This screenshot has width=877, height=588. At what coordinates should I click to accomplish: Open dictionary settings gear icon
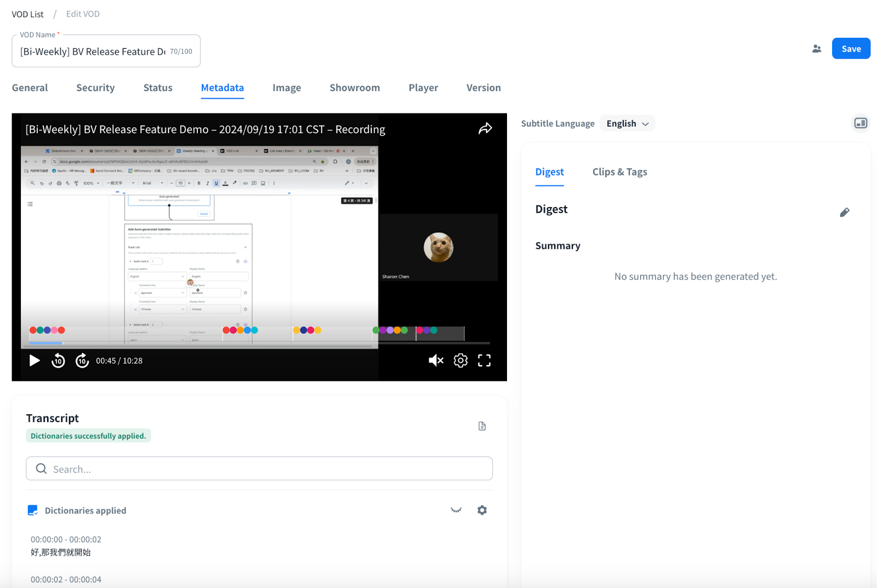coord(482,510)
